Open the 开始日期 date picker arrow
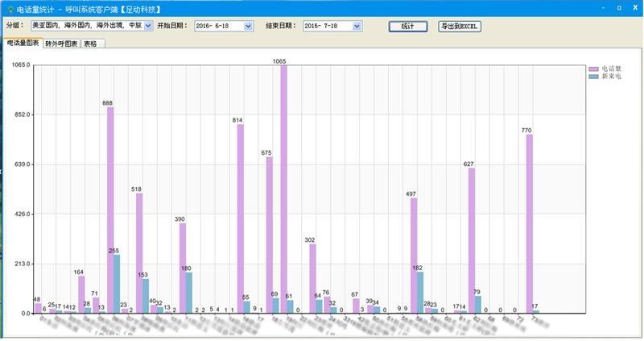The width and height of the screenshot is (644, 341). tap(249, 26)
